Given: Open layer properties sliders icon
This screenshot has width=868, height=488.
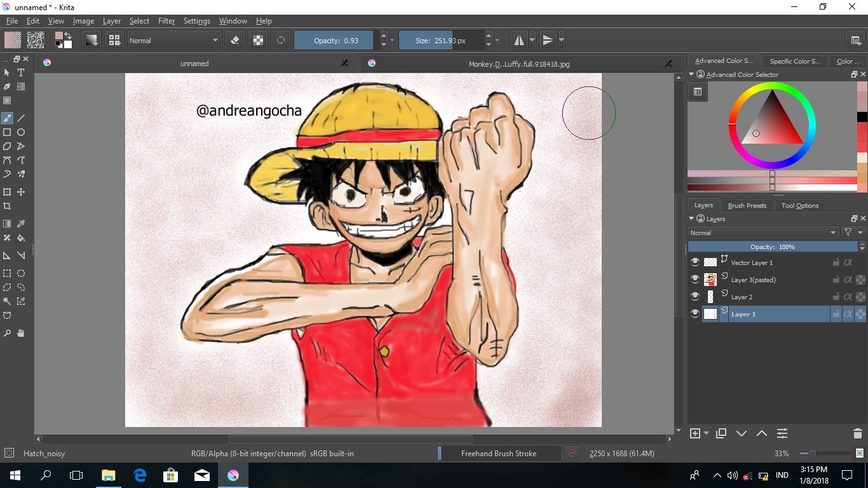Looking at the screenshot, I should point(782,433).
